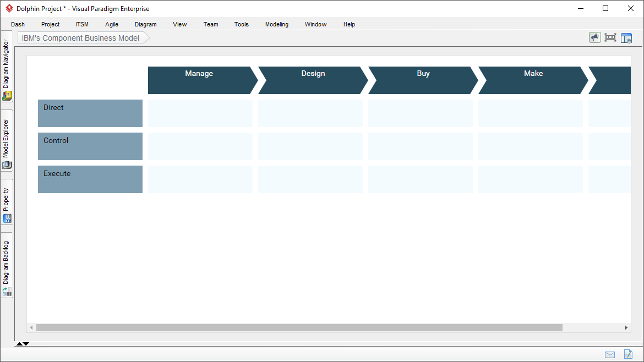The image size is (644, 362).
Task: Click the fit-to-width diagram icon
Action: pyautogui.click(x=610, y=37)
